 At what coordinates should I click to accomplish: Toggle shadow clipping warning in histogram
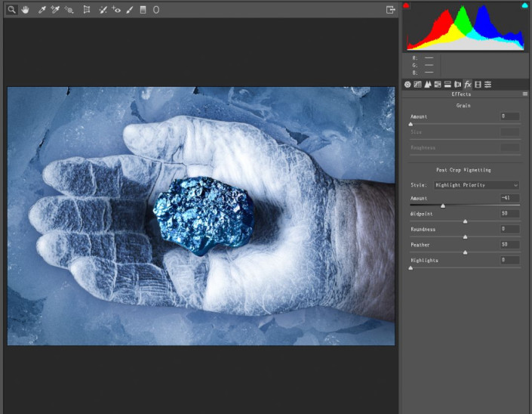406,5
